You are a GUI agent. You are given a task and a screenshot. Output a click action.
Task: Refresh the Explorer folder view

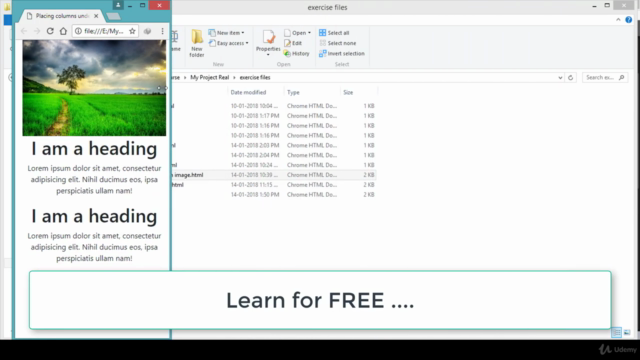click(571, 78)
